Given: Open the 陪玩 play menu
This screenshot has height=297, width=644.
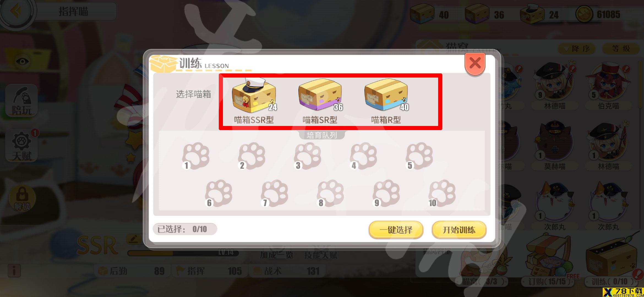Looking at the screenshot, I should pyautogui.click(x=21, y=101).
